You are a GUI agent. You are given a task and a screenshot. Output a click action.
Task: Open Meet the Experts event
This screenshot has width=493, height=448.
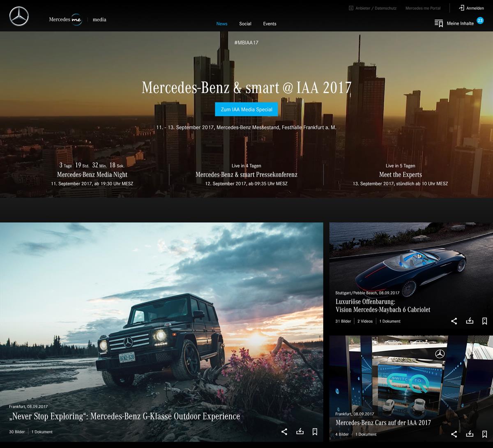point(401,175)
